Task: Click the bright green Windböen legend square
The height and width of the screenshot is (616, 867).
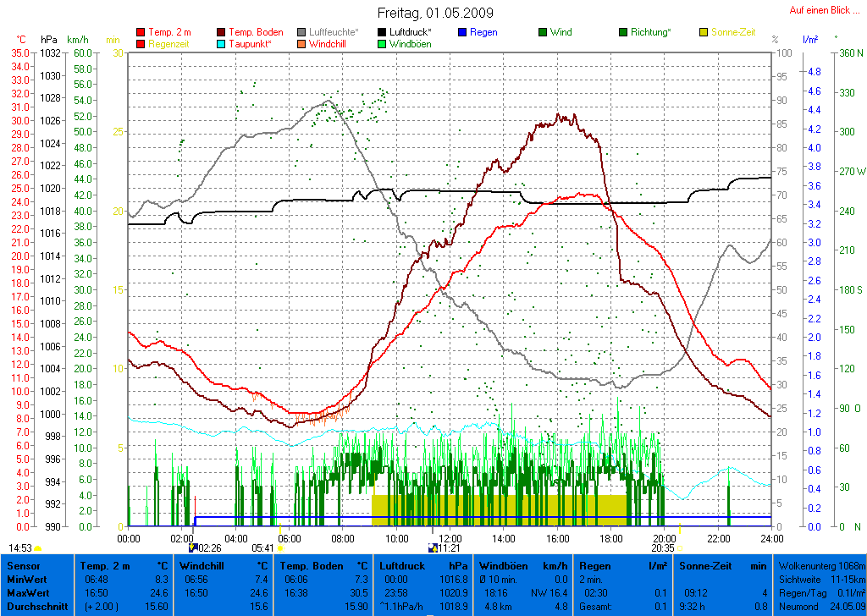Action: pyautogui.click(x=383, y=44)
